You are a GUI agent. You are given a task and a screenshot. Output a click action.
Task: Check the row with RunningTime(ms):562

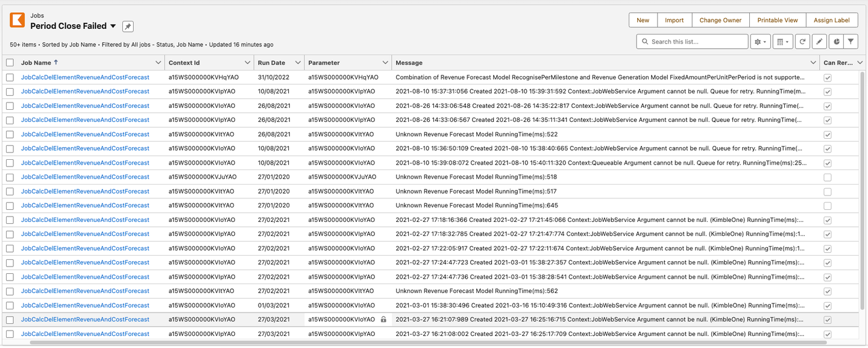(10, 291)
